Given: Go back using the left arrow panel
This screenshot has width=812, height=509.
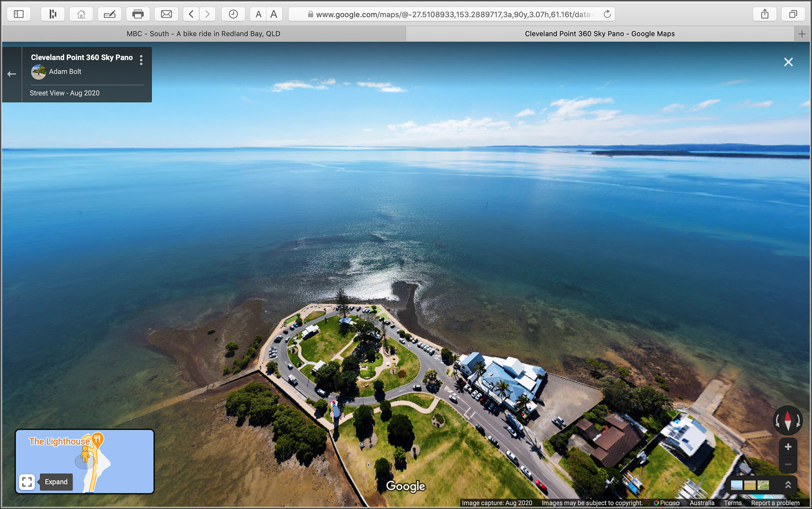Looking at the screenshot, I should tap(11, 74).
